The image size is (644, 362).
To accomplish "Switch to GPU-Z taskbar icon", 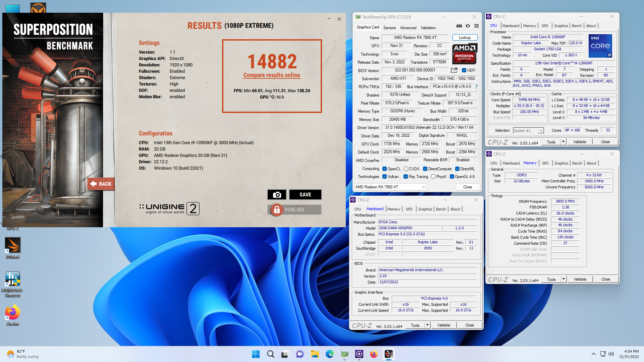I will [x=344, y=354].
